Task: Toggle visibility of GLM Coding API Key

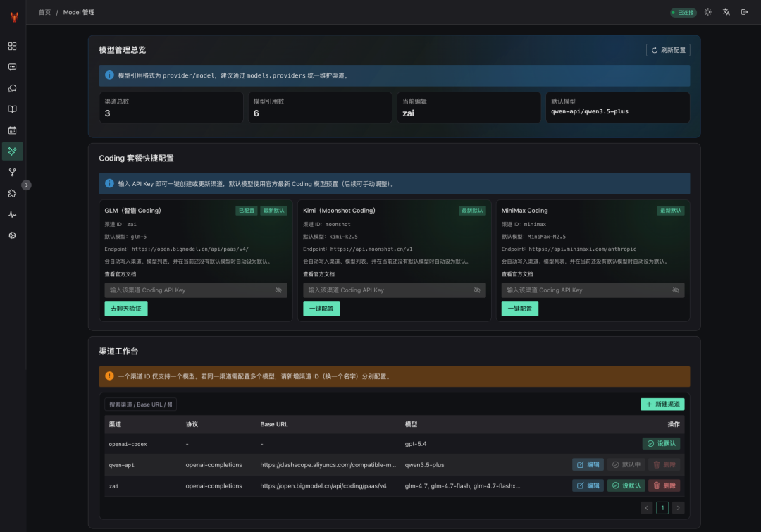Action: point(278,290)
